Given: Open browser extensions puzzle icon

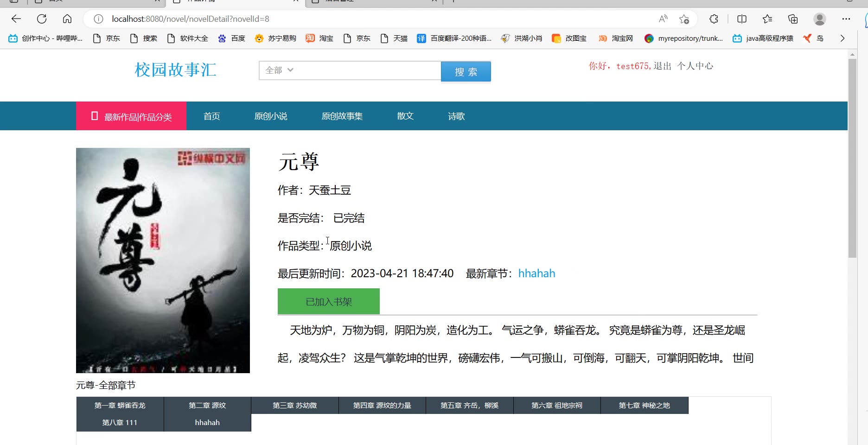Looking at the screenshot, I should pos(714,19).
